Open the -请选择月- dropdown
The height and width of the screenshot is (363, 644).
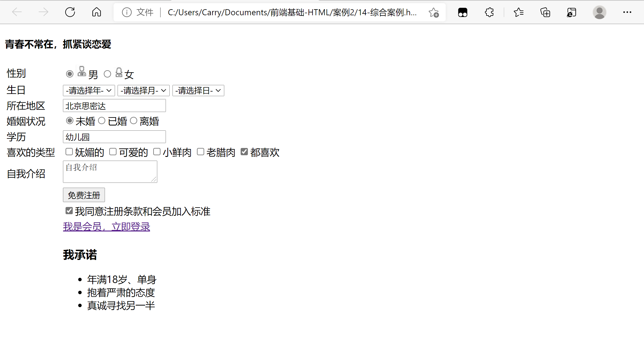(x=143, y=90)
